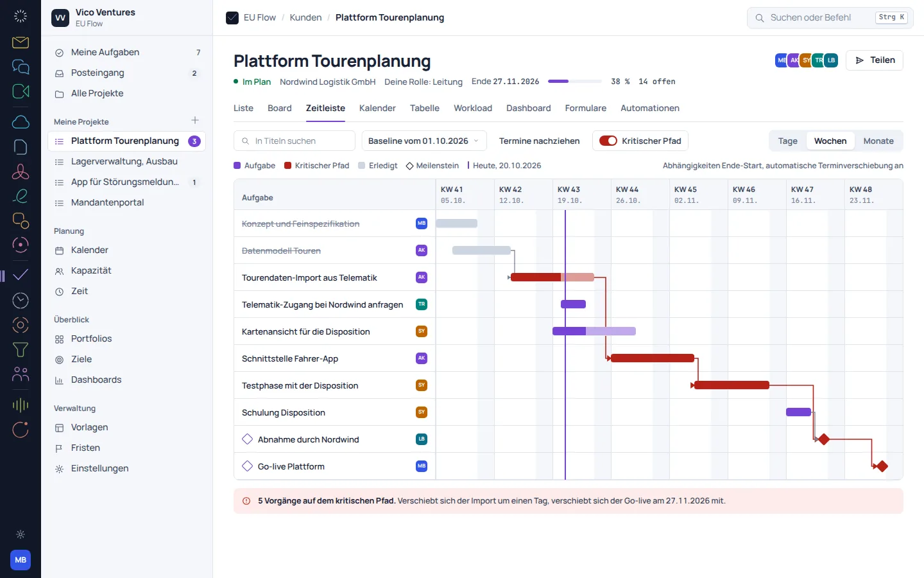Open the cloud storage icon in rail

tap(21, 122)
